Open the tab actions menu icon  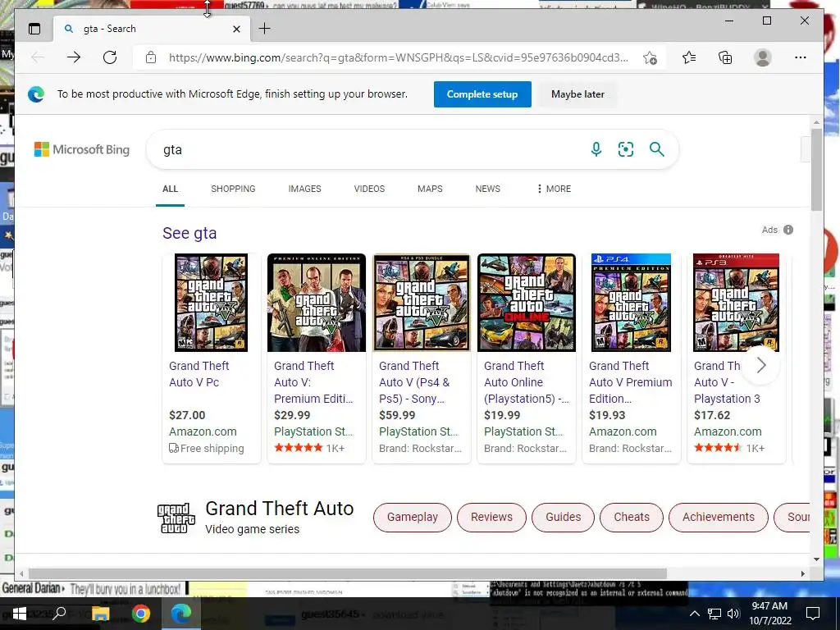(34, 29)
